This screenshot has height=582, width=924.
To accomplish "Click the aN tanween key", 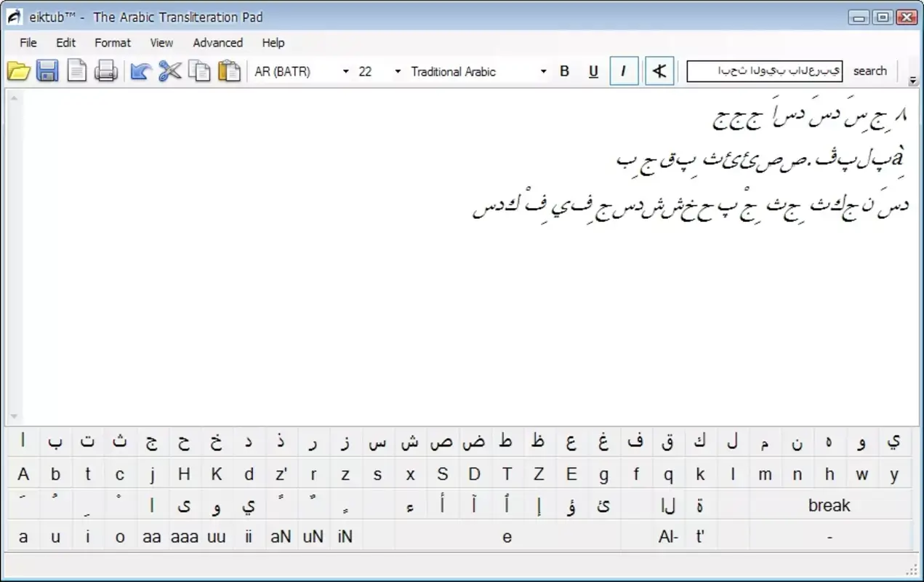I will (x=281, y=538).
